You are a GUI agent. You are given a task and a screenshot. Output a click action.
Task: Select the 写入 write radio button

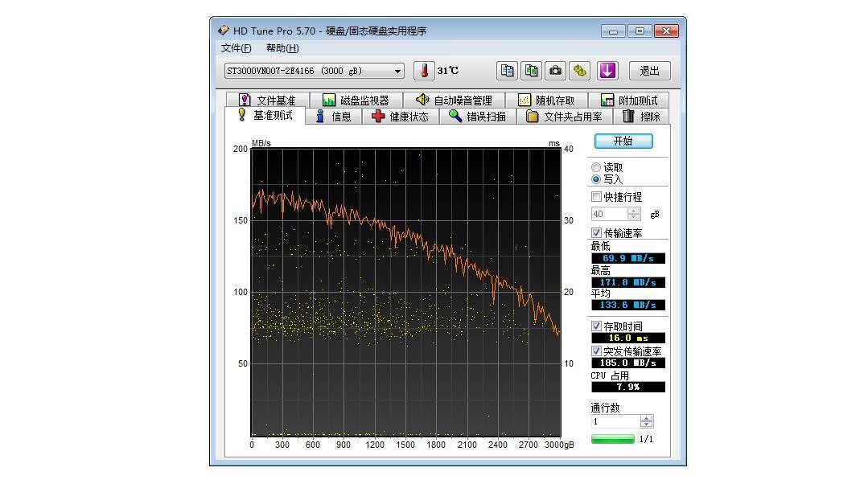[x=596, y=179]
